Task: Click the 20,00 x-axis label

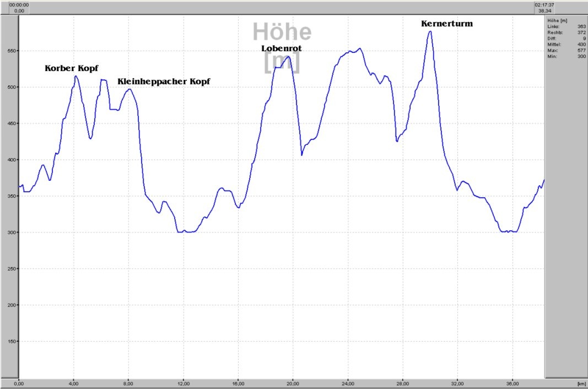Action: (x=293, y=383)
